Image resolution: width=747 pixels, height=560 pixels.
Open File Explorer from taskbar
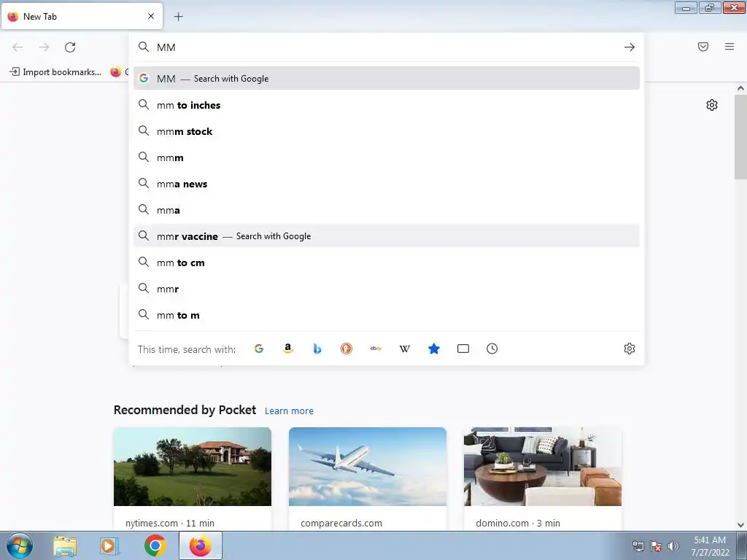click(65, 546)
